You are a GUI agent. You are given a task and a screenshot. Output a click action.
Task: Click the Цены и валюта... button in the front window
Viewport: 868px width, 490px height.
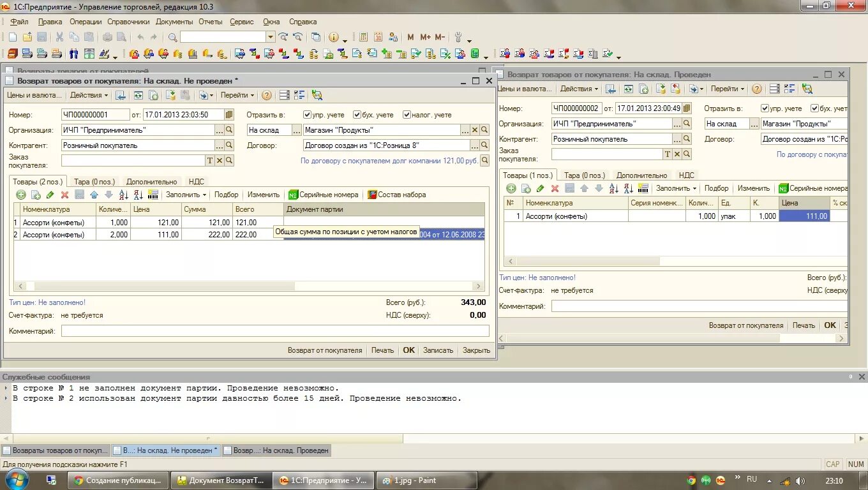point(34,95)
